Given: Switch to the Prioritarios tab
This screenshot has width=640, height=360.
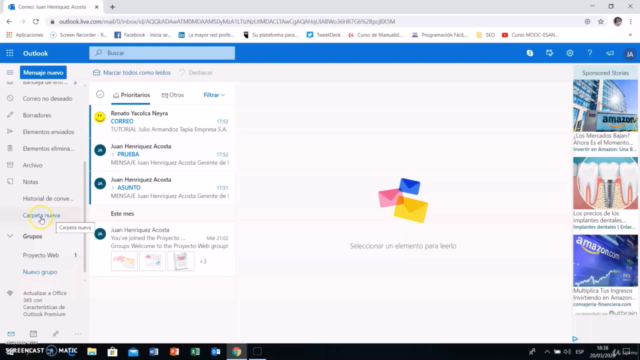Looking at the screenshot, I should (x=131, y=95).
